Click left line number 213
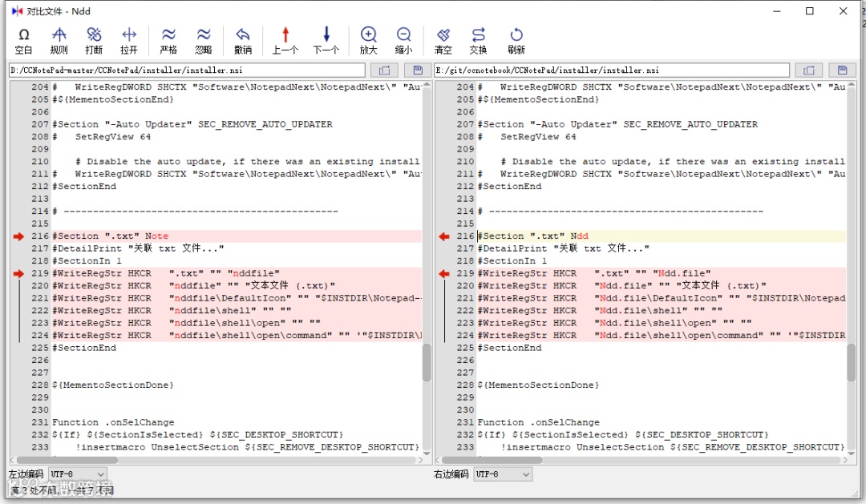 [40, 199]
